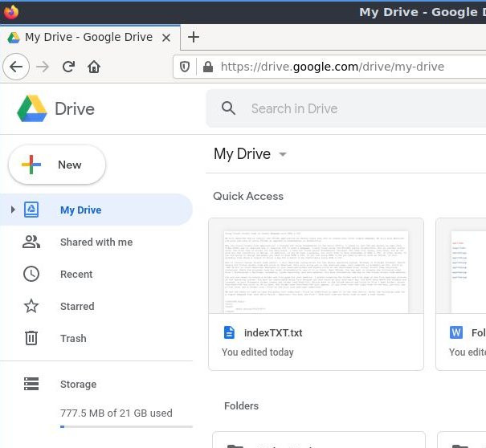Click the storage usage progress bar
This screenshot has height=448, width=486.
pos(126,426)
